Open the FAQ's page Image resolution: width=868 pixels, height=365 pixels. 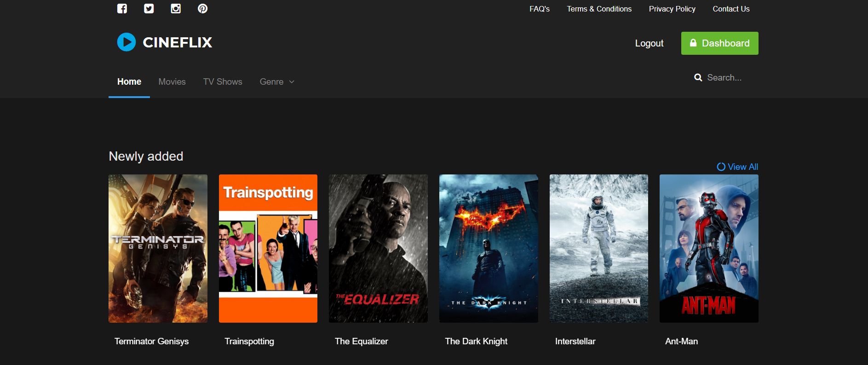click(540, 9)
